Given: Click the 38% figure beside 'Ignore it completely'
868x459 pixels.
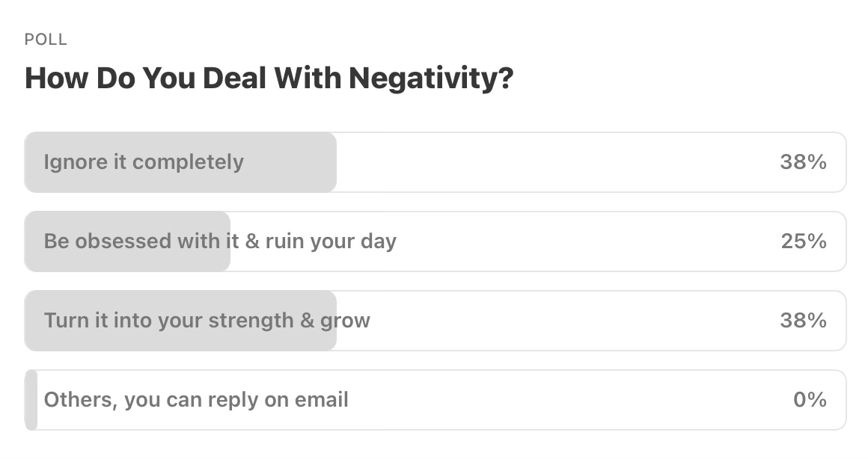Looking at the screenshot, I should [803, 162].
